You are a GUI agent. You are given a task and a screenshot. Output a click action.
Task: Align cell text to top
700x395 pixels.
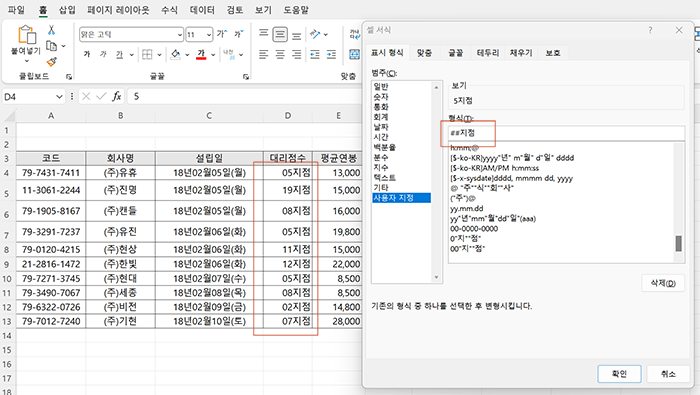264,34
